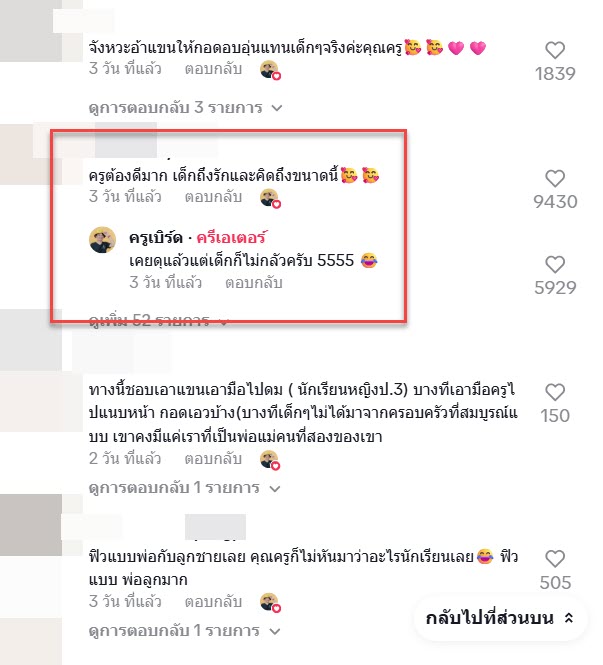The image size is (603, 665).
Task: Expand replies under the 505-like comment
Action: pos(184,631)
